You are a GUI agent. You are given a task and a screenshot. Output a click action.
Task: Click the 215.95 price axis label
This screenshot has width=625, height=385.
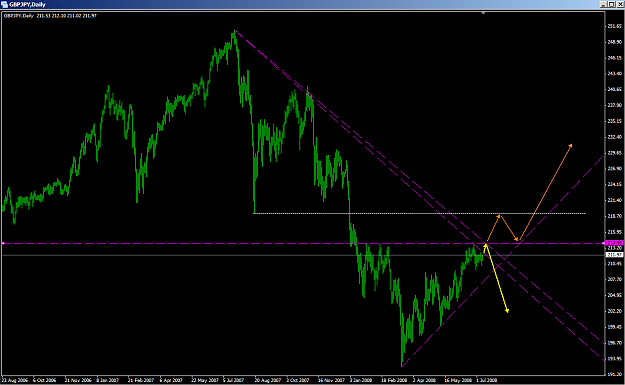click(614, 232)
